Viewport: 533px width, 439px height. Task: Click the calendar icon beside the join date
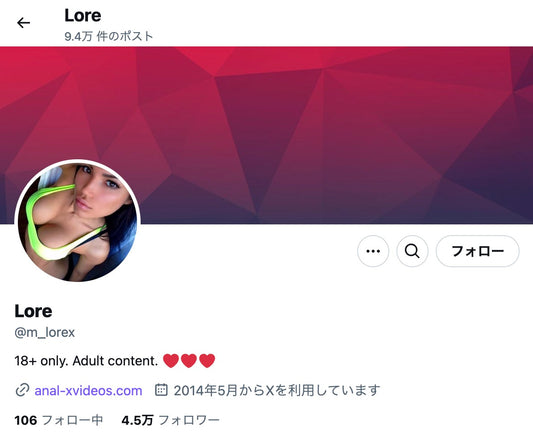click(x=161, y=390)
